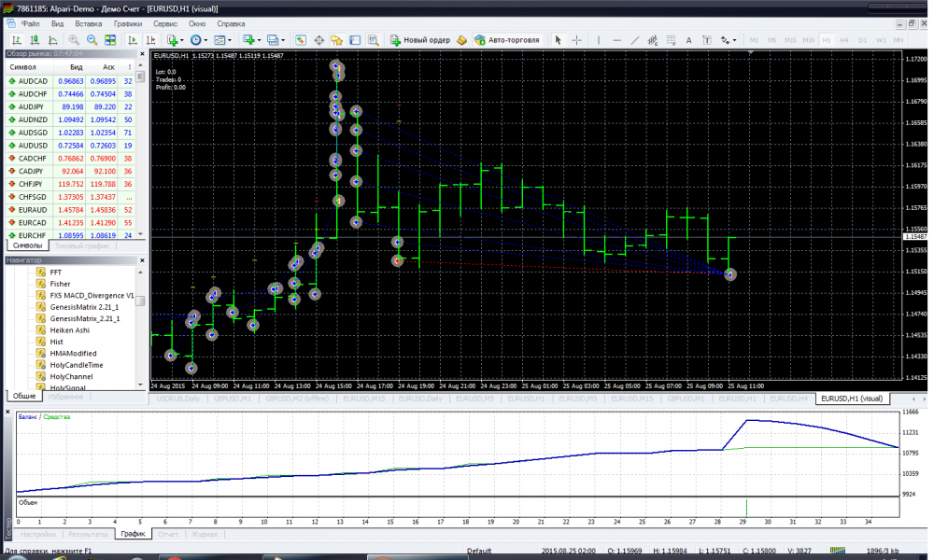This screenshot has width=934, height=560.
Task: Select the horizontal line drawing tool
Action: (617, 40)
